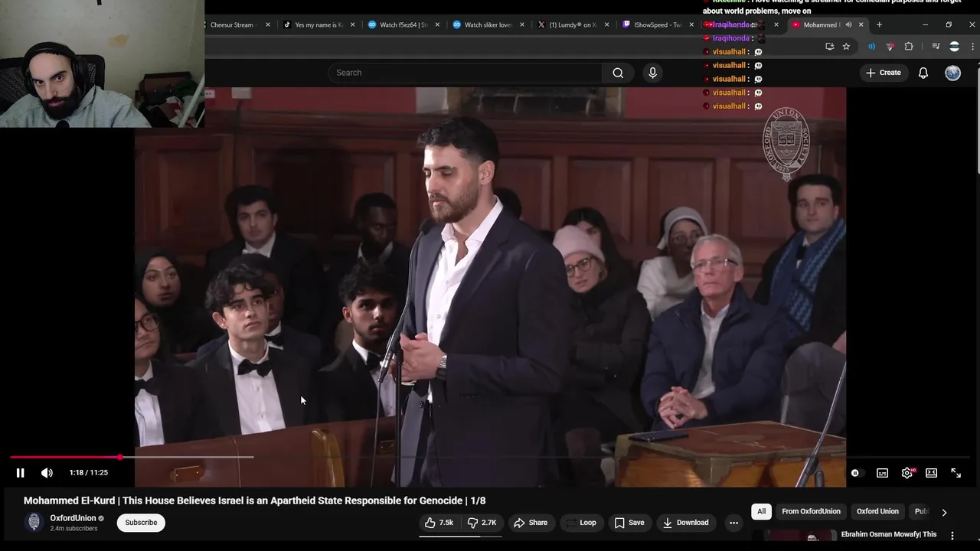Close the Watch f5ez64 tab
Viewport: 980px width, 551px height.
coord(438,24)
